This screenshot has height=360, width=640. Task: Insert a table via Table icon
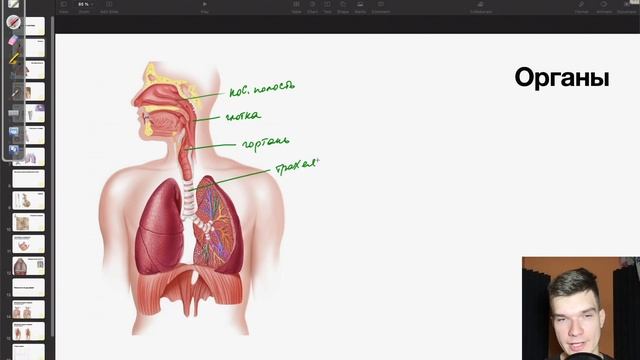click(296, 6)
